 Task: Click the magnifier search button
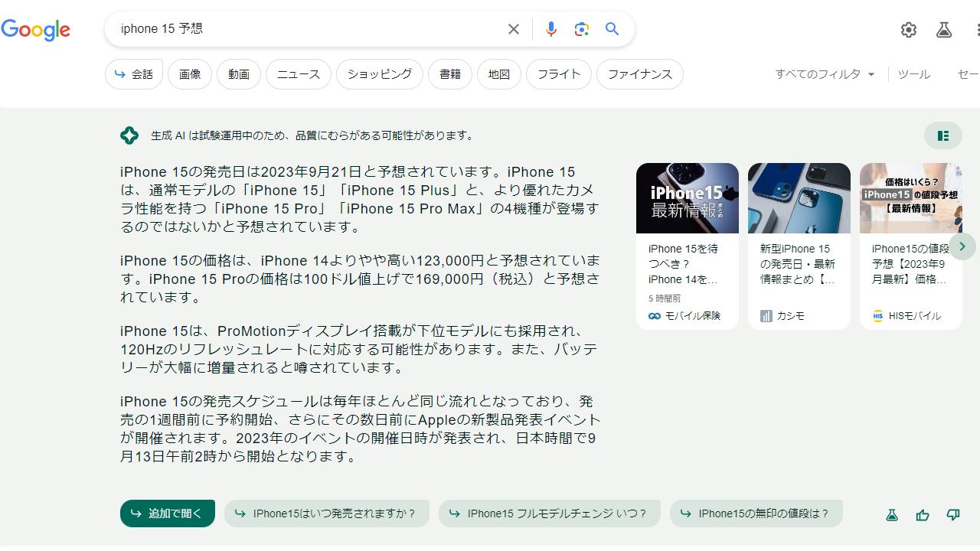[x=612, y=29]
